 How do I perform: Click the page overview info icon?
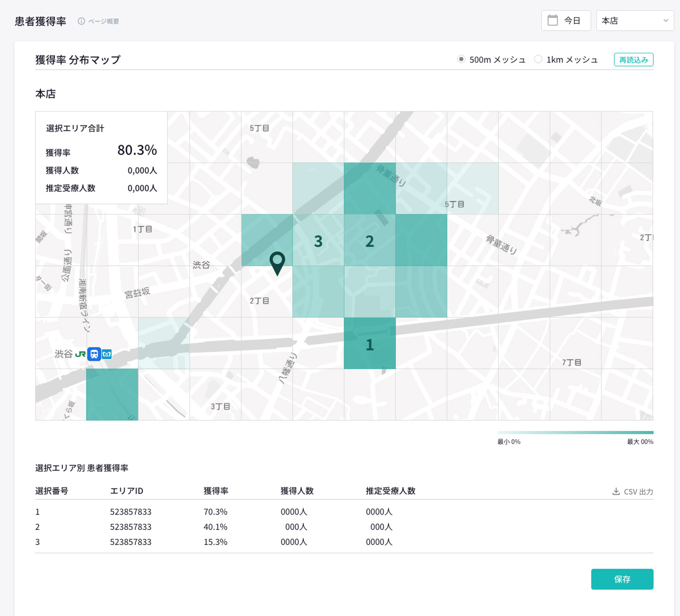pyautogui.click(x=81, y=21)
